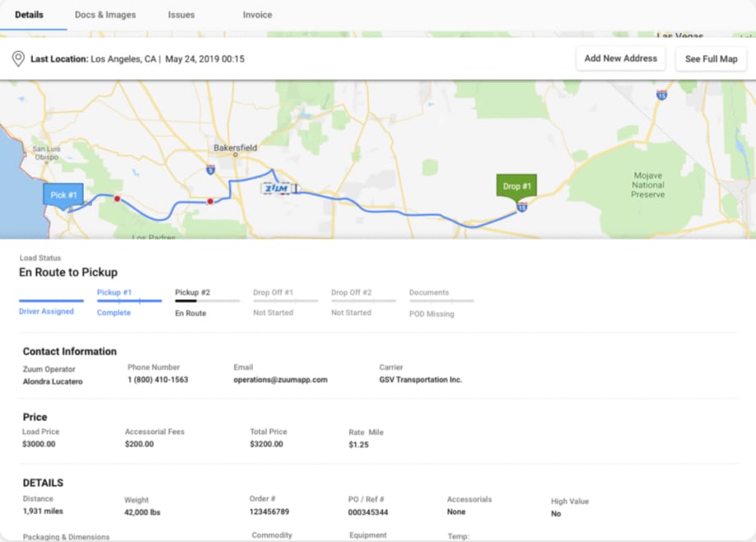Click the red waypoint dot west of Bakersfield
This screenshot has height=542, width=756.
coord(210,200)
